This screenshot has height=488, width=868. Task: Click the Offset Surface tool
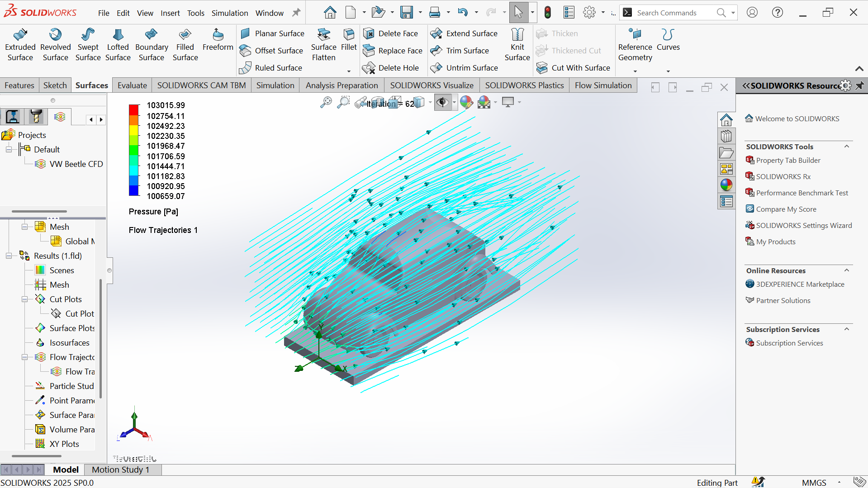[271, 51]
